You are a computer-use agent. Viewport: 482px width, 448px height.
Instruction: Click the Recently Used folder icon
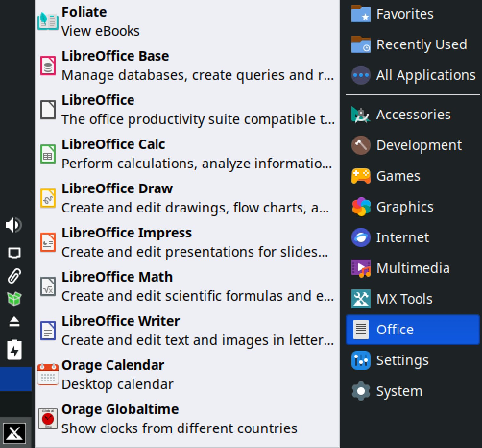[x=361, y=44]
